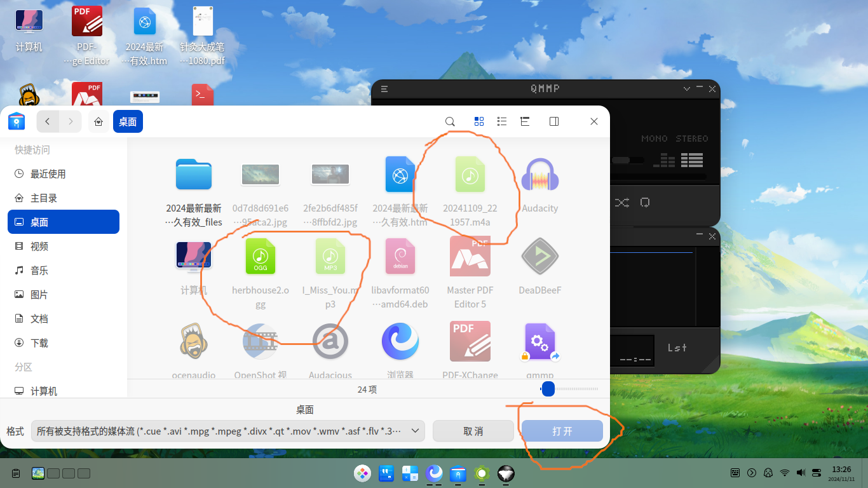868x488 pixels.
Task: Open the 计算机 desktop icon
Action: [x=29, y=30]
